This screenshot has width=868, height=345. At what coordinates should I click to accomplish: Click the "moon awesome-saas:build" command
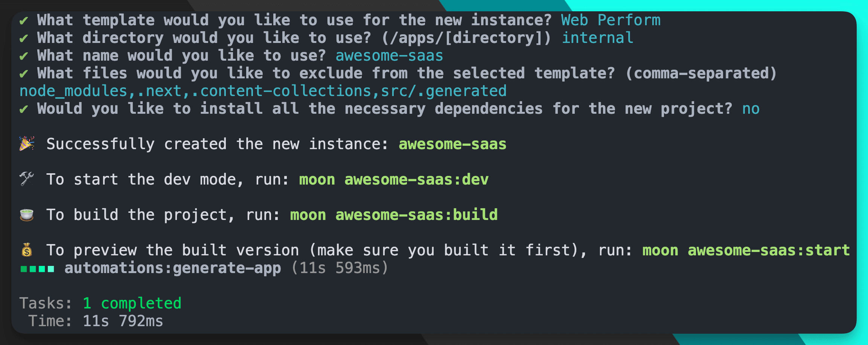click(394, 215)
